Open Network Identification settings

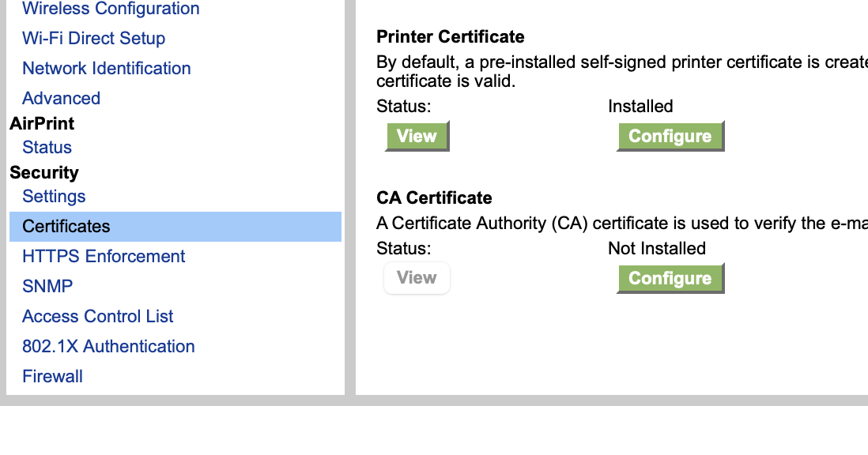[107, 68]
